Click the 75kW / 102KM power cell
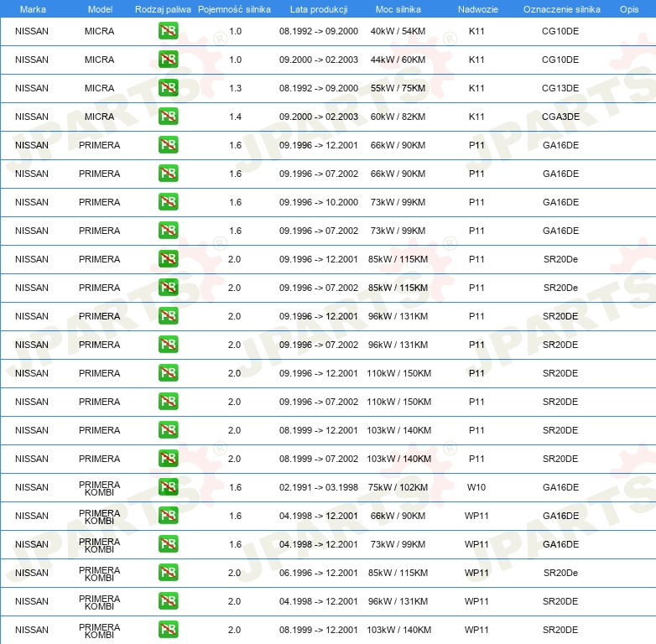The image size is (656, 644). [398, 487]
